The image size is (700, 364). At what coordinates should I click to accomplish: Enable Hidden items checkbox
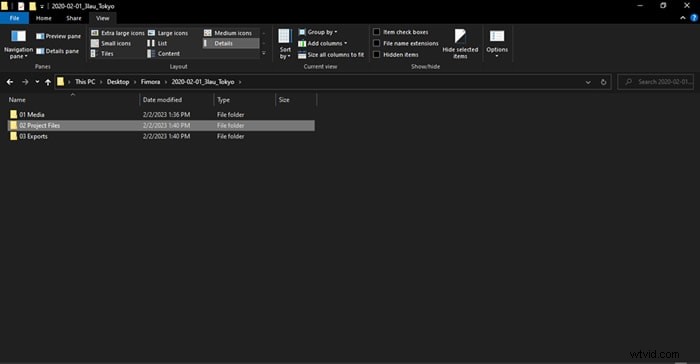point(376,54)
